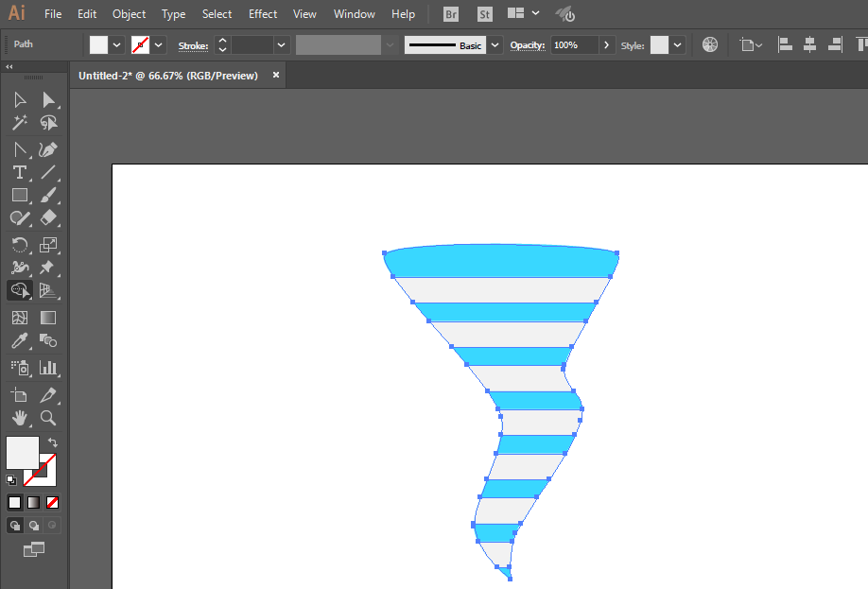Select the Slice tool
The height and width of the screenshot is (589, 868).
pos(48,395)
